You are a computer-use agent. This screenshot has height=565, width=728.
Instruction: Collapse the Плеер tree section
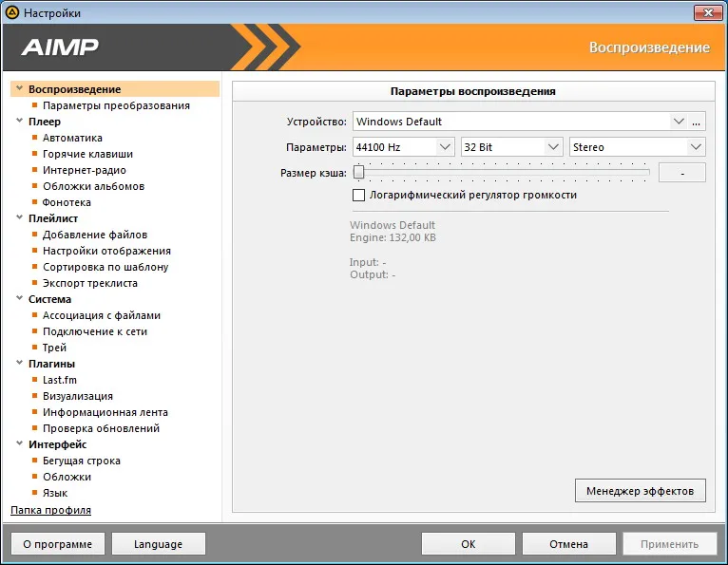click(20, 121)
